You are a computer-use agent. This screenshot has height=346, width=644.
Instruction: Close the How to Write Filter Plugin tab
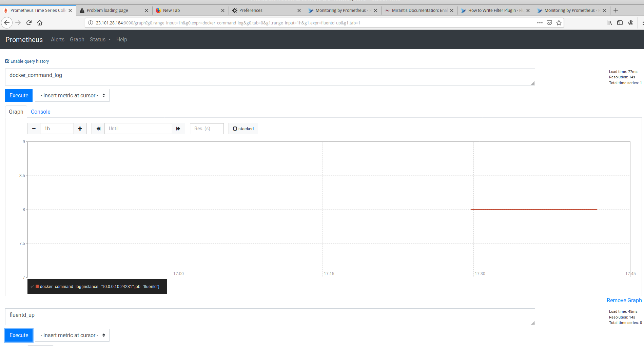[528, 11]
